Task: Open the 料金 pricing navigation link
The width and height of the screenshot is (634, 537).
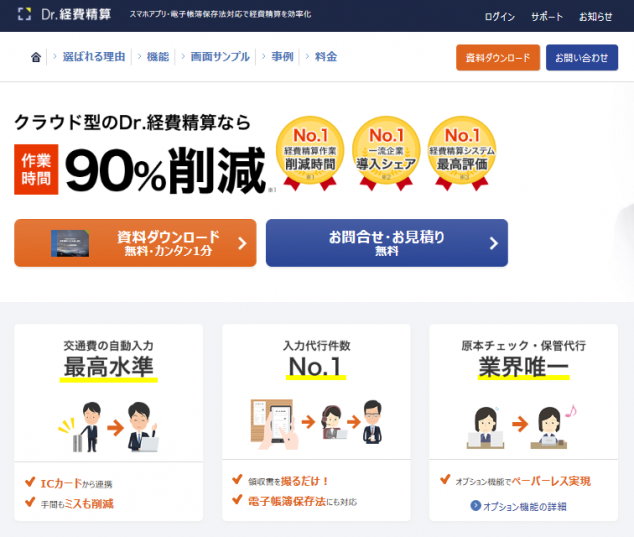Action: (325, 57)
